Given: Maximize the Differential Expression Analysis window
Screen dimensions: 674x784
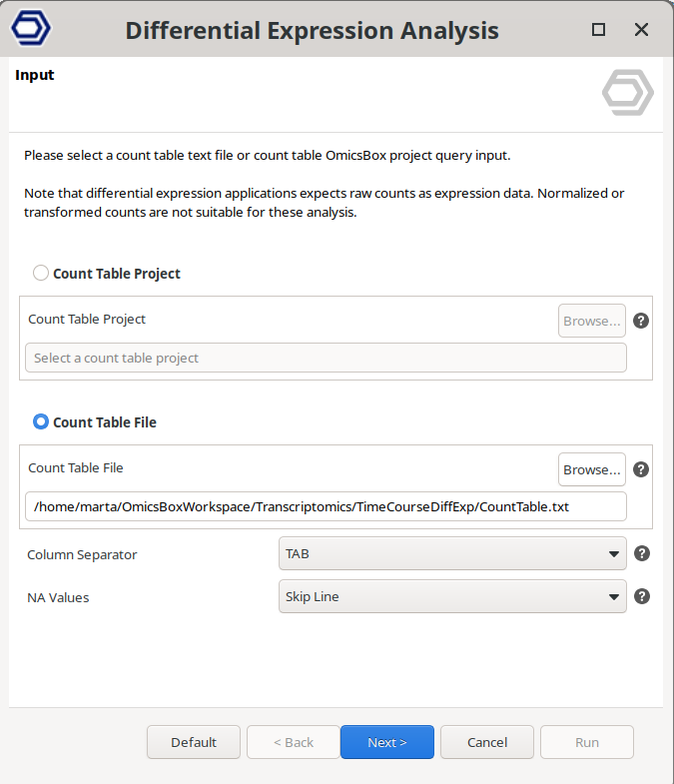Looking at the screenshot, I should pos(599,30).
